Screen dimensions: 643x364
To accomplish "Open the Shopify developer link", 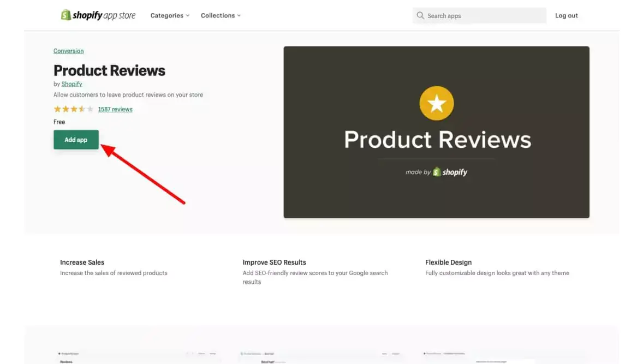I will point(72,84).
